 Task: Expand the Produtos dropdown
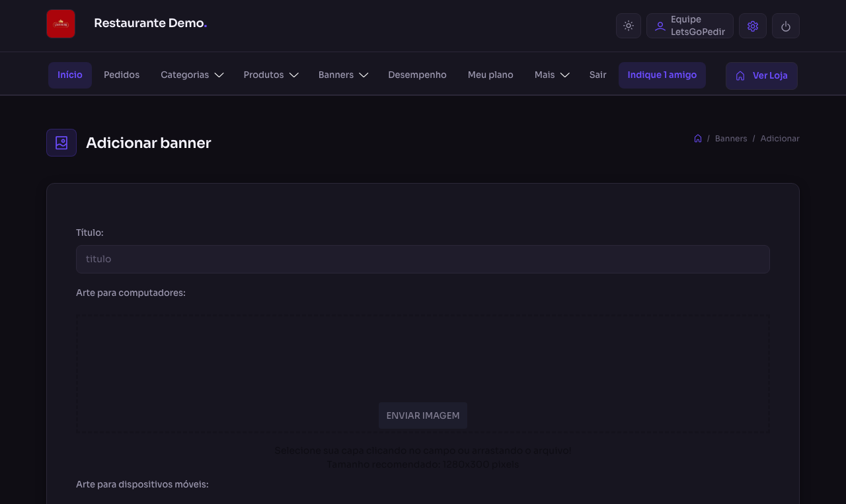coord(271,75)
